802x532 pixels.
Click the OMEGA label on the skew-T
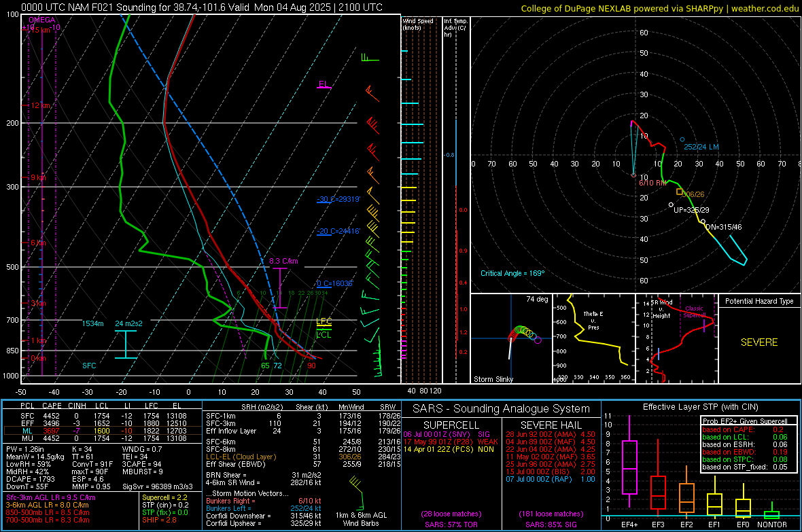(42, 20)
